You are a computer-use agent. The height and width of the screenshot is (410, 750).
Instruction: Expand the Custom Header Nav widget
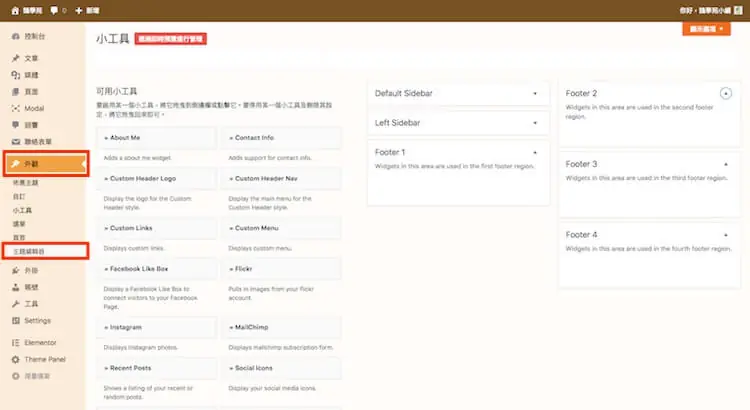click(x=281, y=178)
